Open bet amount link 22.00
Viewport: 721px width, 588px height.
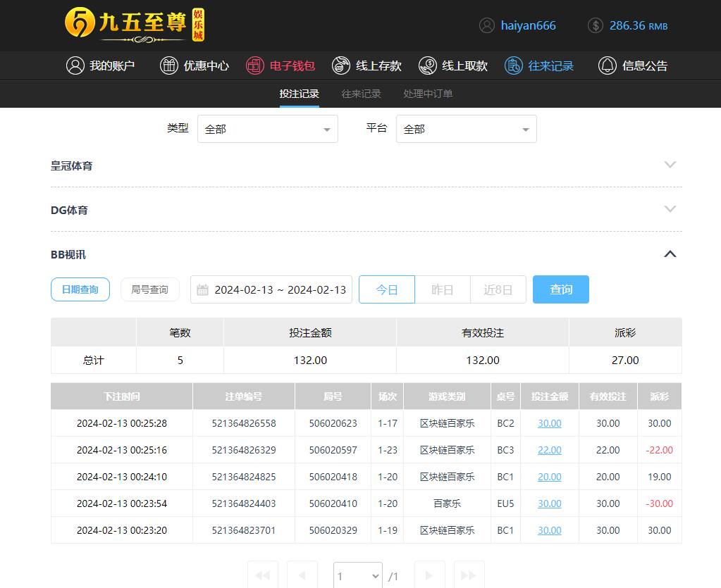click(550, 450)
